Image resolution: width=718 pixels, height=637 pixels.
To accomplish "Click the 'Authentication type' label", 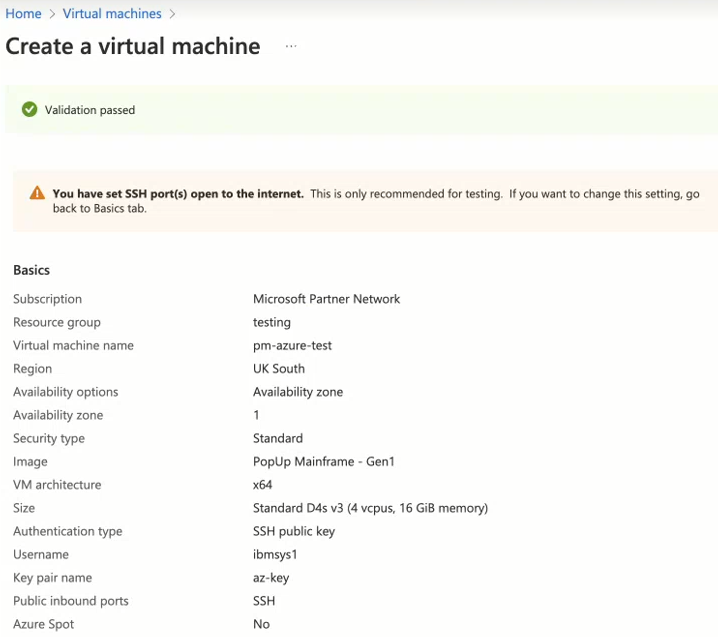I will [68, 531].
